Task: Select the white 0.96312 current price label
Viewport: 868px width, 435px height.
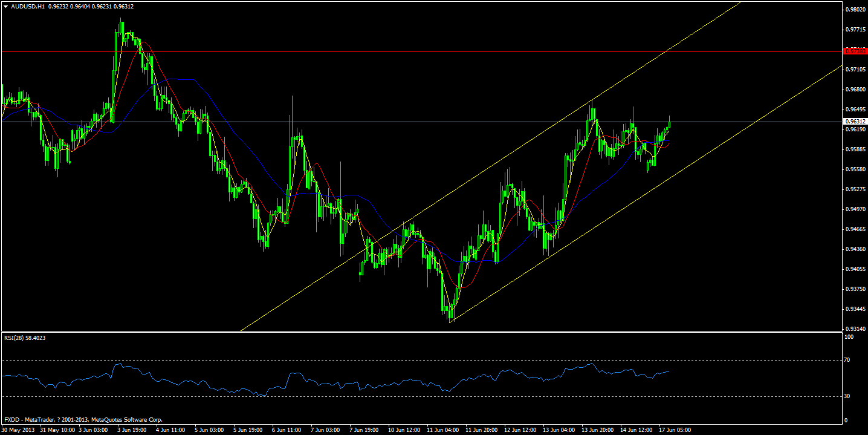Action: (x=855, y=122)
